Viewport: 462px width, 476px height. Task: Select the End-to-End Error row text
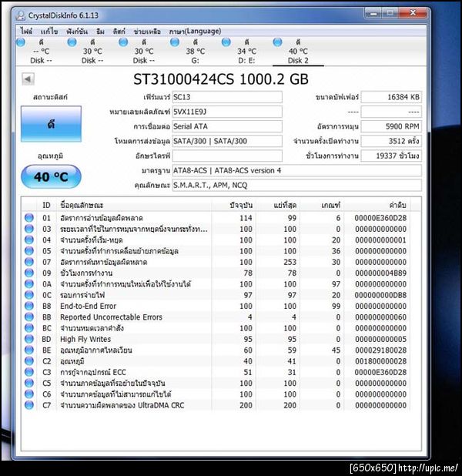88,306
